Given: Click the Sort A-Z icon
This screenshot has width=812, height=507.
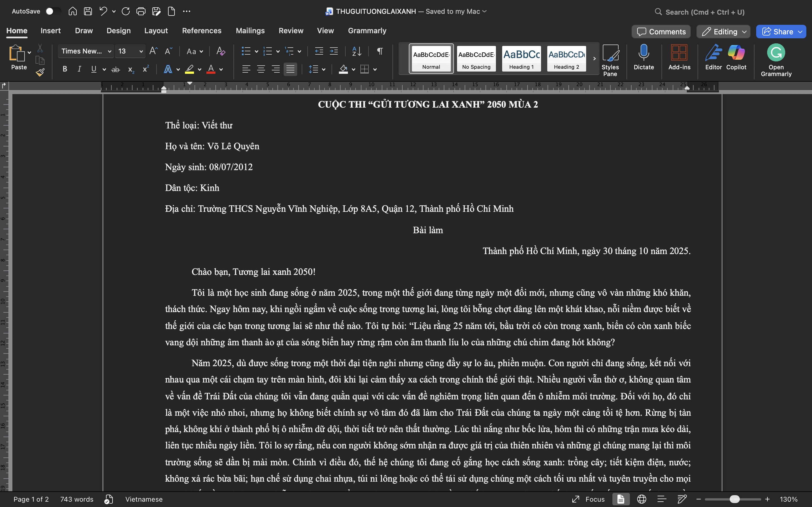Looking at the screenshot, I should click(357, 51).
